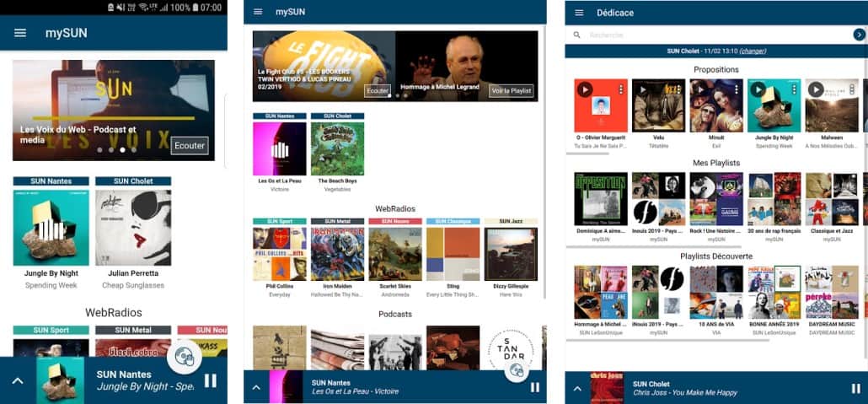Viewport: 868px width, 404px height.
Task: Open options dots on Minuit proposition
Action: [737, 89]
